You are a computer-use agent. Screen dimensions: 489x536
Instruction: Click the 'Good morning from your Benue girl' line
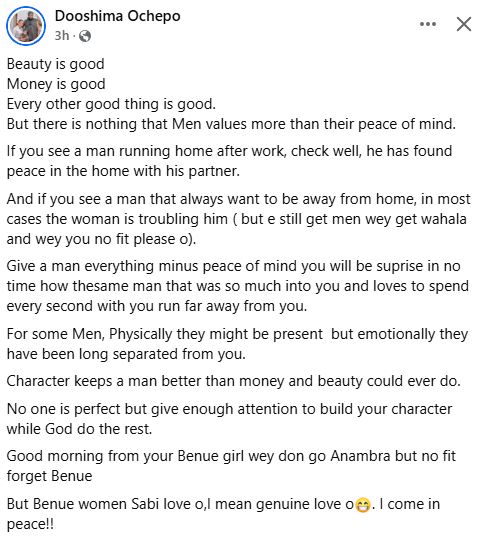tap(231, 466)
